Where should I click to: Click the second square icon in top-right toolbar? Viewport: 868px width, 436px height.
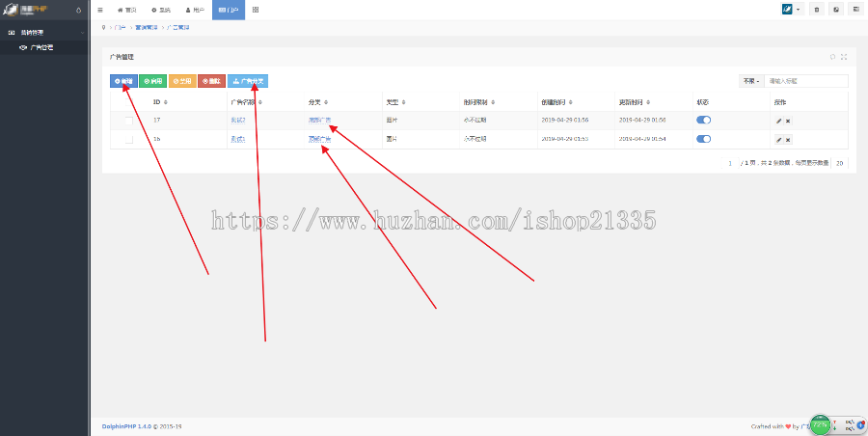pyautogui.click(x=835, y=10)
